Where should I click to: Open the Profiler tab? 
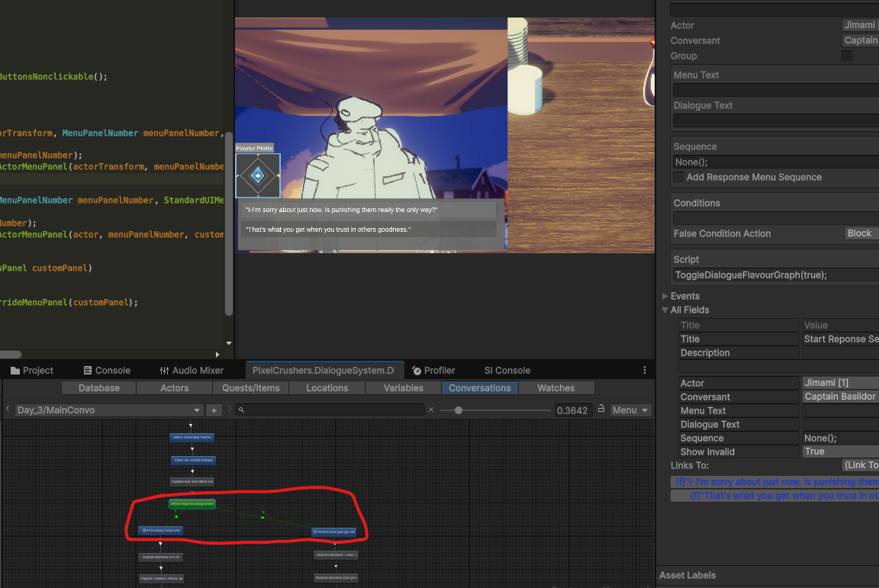(433, 371)
